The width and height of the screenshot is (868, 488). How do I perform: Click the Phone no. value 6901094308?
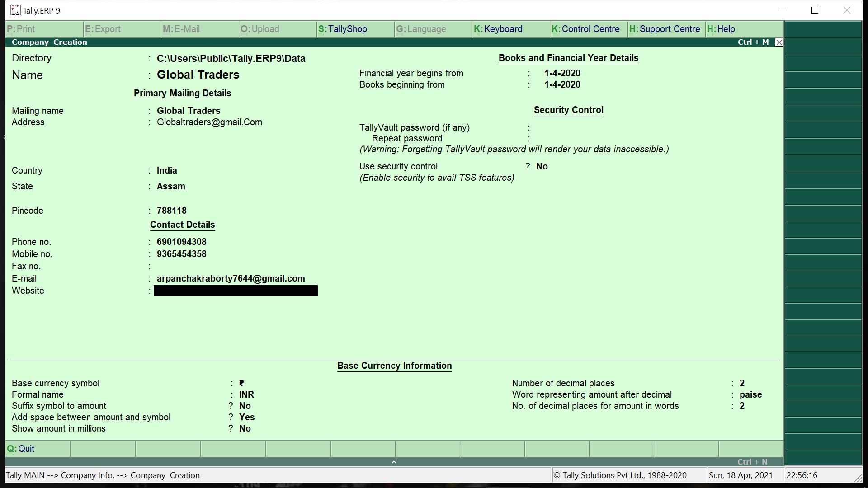[x=181, y=242]
